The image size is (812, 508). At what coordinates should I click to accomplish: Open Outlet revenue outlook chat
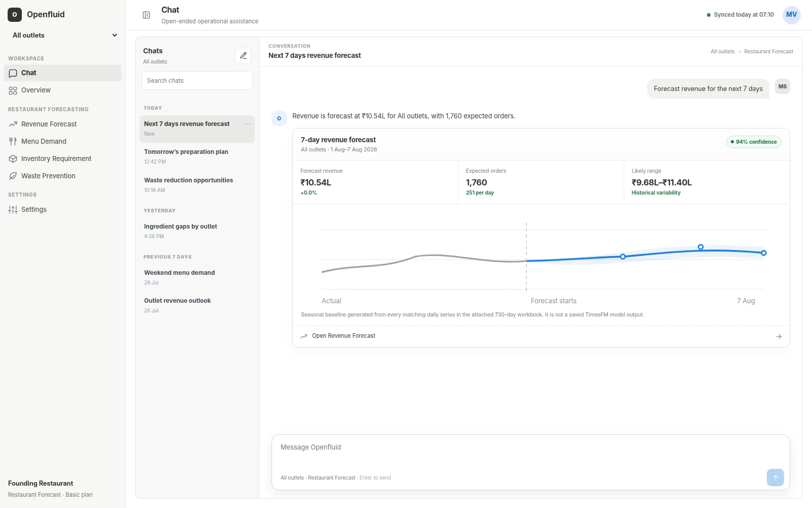(x=197, y=305)
